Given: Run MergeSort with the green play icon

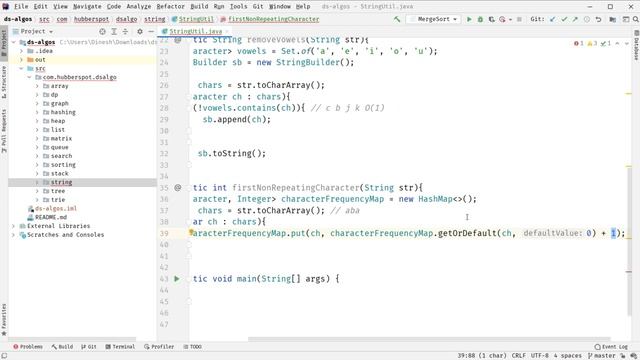Looking at the screenshot, I should click(469, 19).
